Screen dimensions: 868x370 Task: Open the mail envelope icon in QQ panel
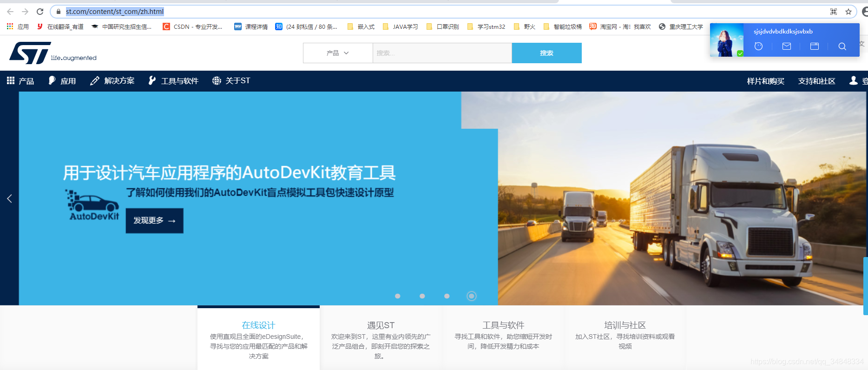(786, 46)
